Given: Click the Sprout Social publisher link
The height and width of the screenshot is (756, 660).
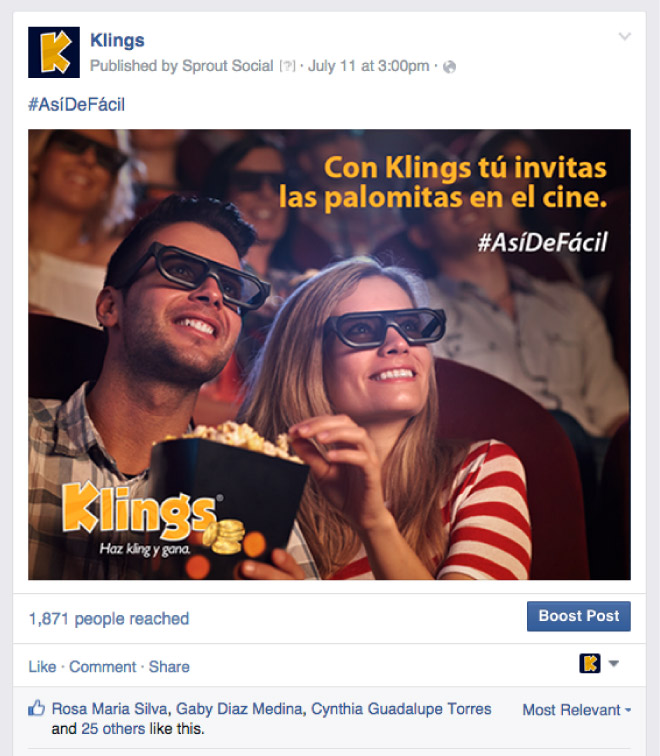Looking at the screenshot, I should click(228, 66).
